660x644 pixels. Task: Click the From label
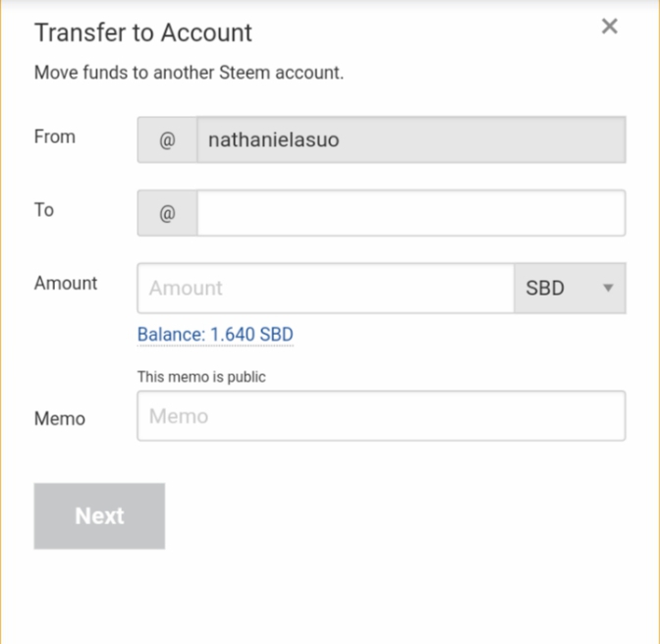[x=55, y=136]
